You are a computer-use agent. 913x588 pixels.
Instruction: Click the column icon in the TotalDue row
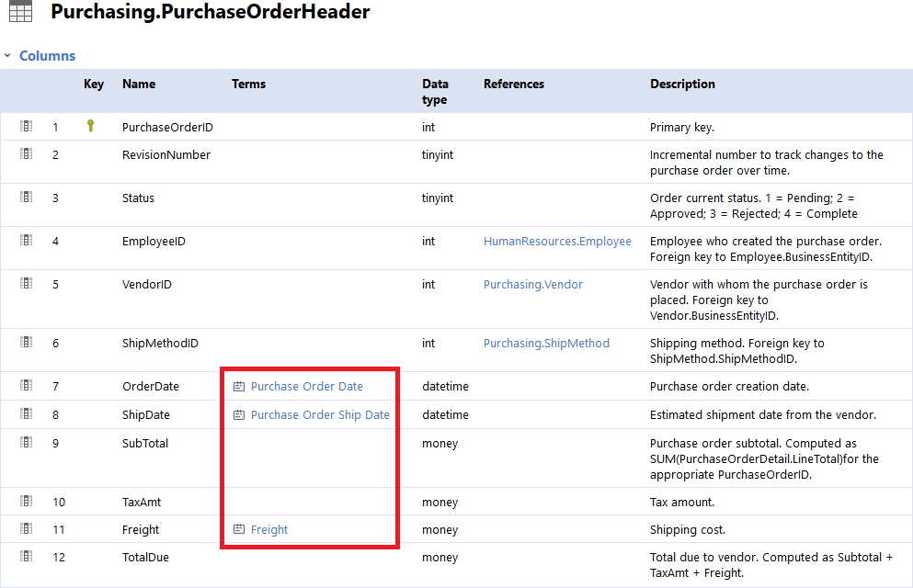pos(27,557)
